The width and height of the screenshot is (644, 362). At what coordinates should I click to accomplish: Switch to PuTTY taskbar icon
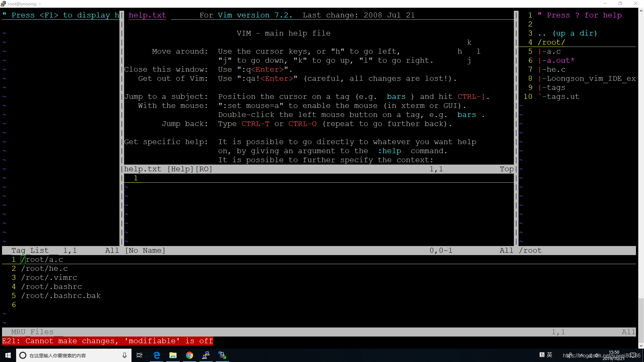206,355
